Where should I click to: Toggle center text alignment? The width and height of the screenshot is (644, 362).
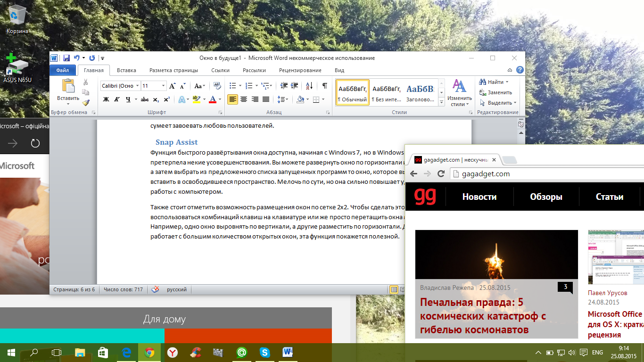coord(244,99)
